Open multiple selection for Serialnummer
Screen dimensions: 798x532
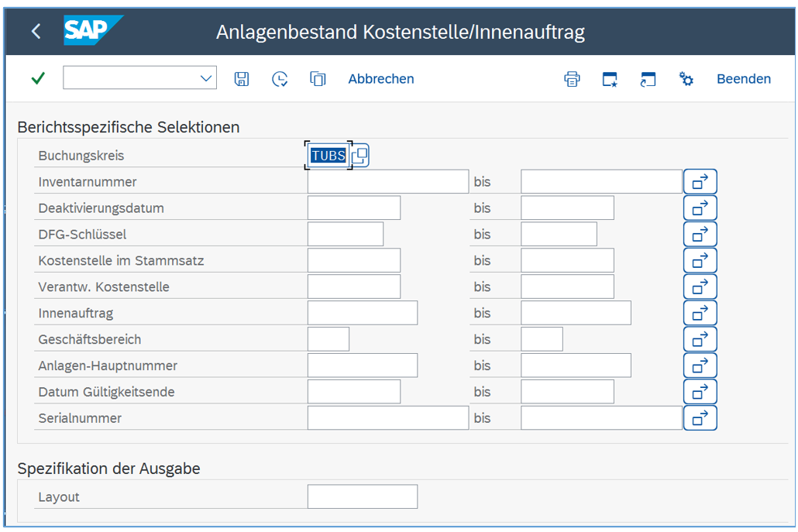[700, 418]
